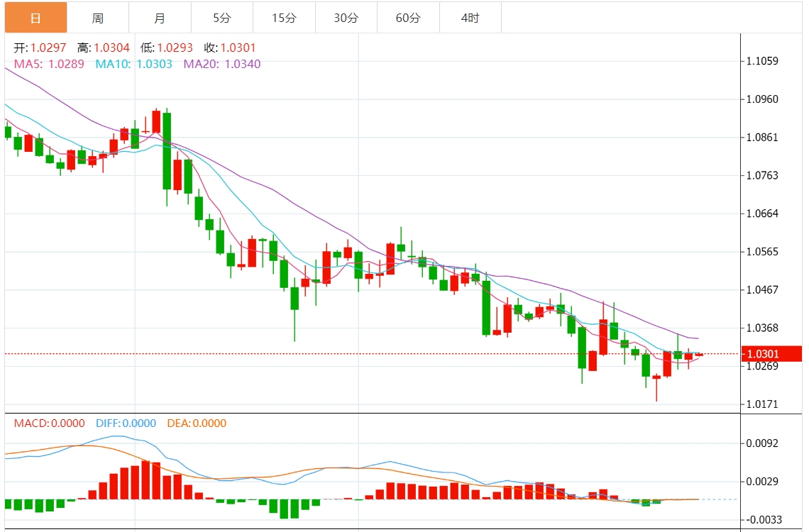Image resolution: width=809 pixels, height=532 pixels.
Task: Click the MA5: 1.0289 indicator label
Action: click(x=49, y=64)
